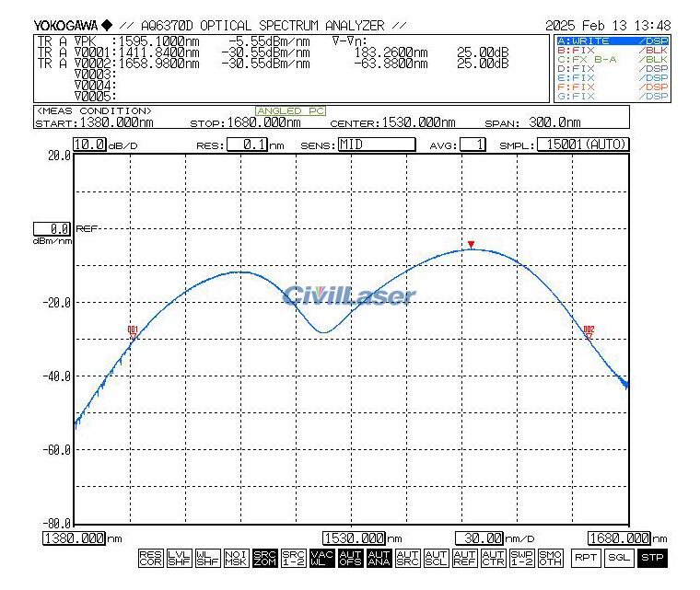The height and width of the screenshot is (590, 700).
Task: Click the red peak marker on trace
Action: (471, 245)
